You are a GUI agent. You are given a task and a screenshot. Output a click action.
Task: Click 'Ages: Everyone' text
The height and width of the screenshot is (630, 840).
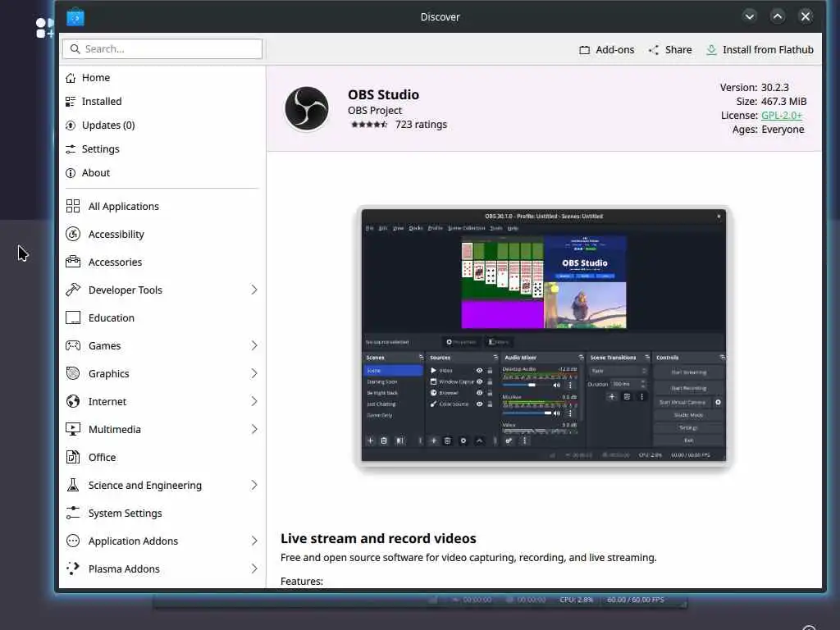click(x=768, y=129)
